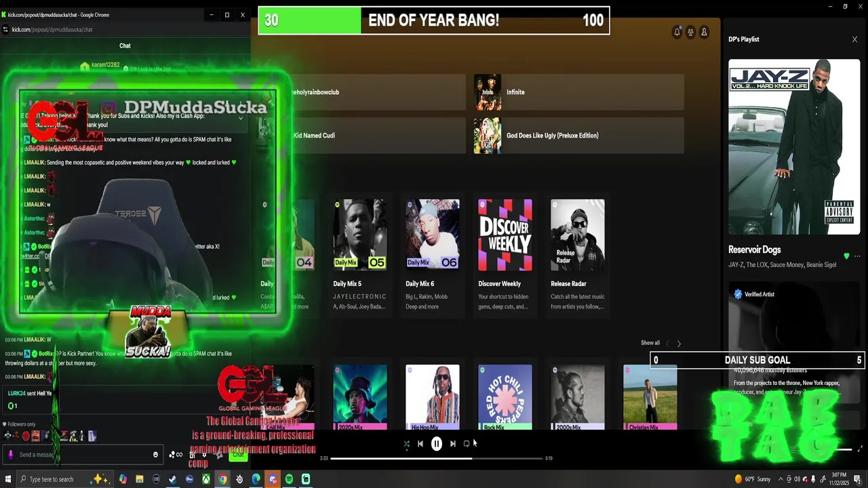Image resolution: width=868 pixels, height=488 pixels.
Task: Open Microsoft Edge from the taskbar
Action: pos(256,479)
